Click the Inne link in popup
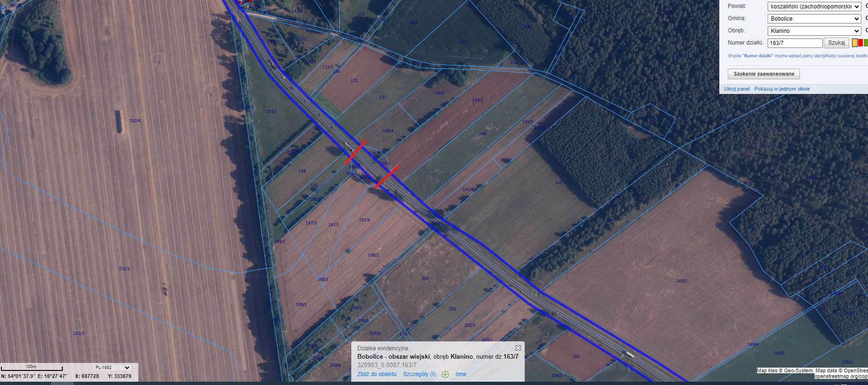Image resolution: width=868 pixels, height=385 pixels. pyautogui.click(x=460, y=374)
